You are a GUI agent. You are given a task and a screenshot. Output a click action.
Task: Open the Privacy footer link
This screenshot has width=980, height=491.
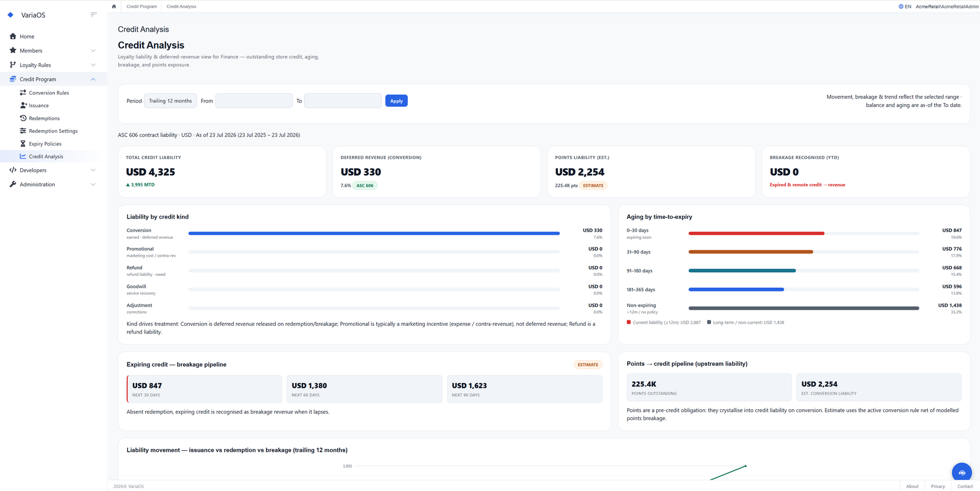(938, 486)
